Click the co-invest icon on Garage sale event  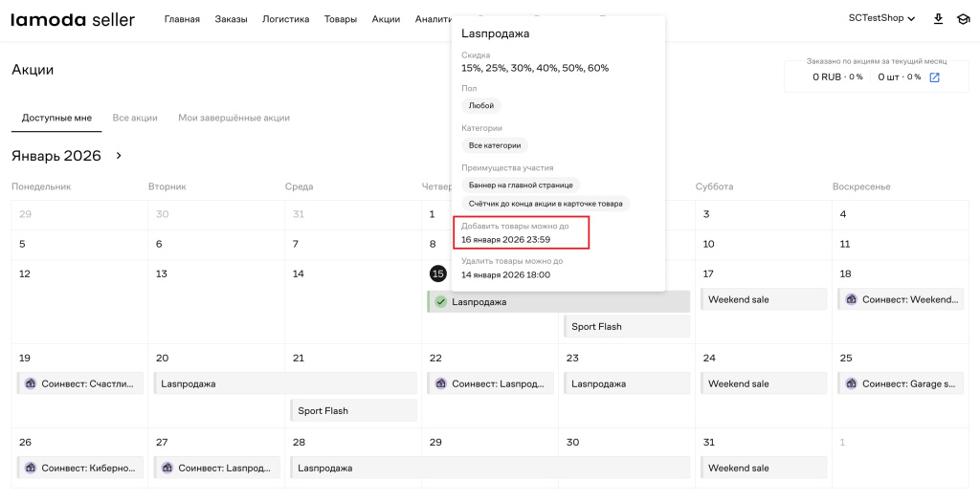[x=850, y=383]
